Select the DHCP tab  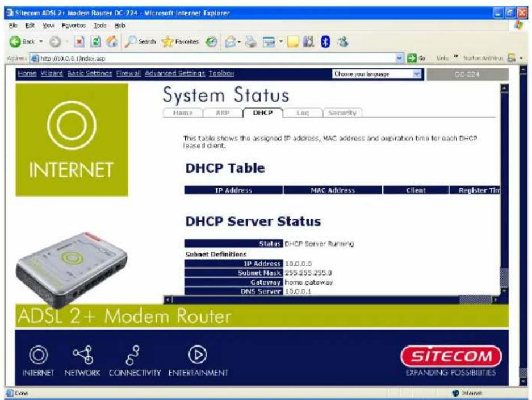(263, 113)
